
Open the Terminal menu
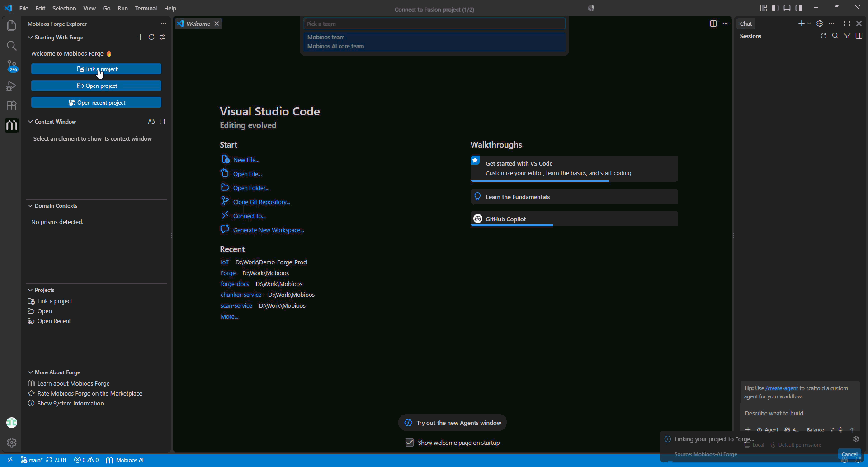tap(146, 8)
